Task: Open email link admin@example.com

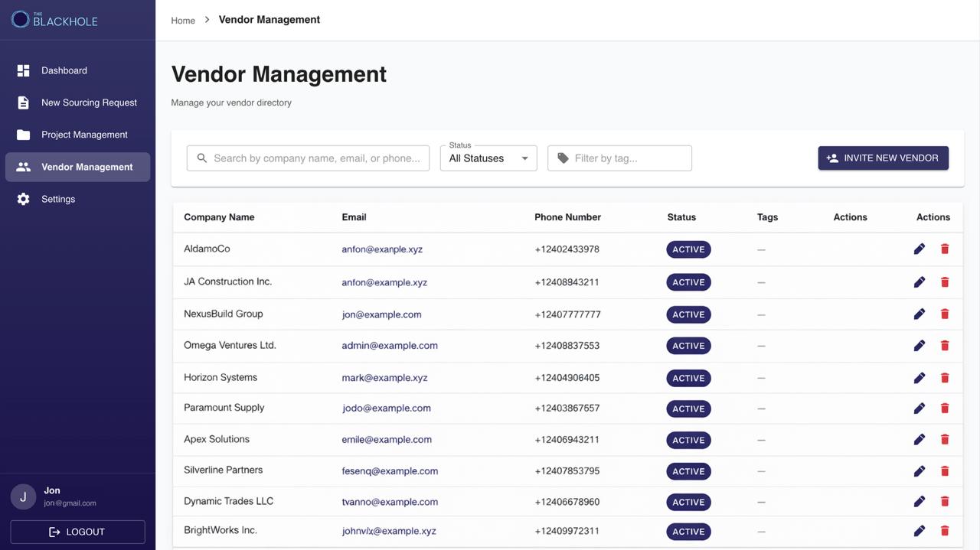Action: pos(390,346)
